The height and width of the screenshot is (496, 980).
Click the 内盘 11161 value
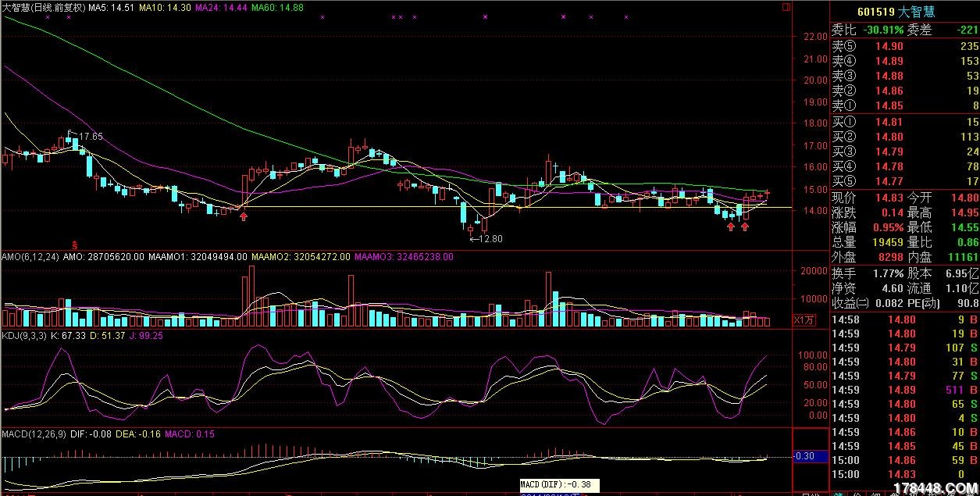(963, 256)
